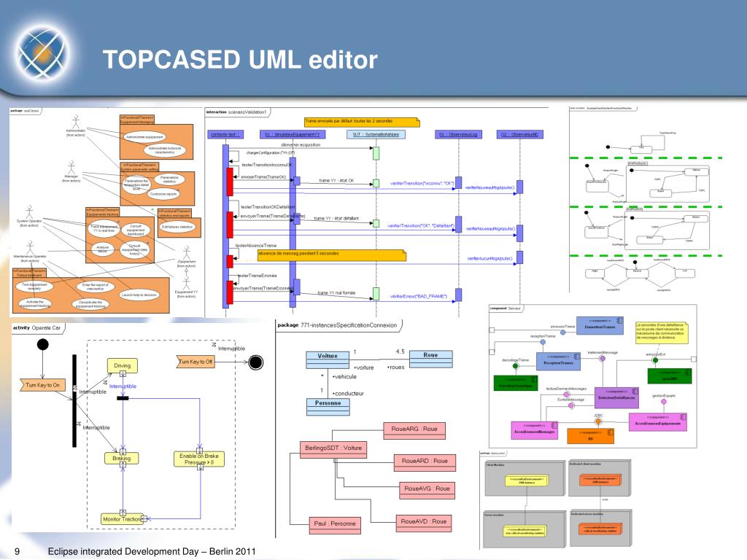
Task: Click the pink gestionEquipts interface circle
Action: coord(664,402)
